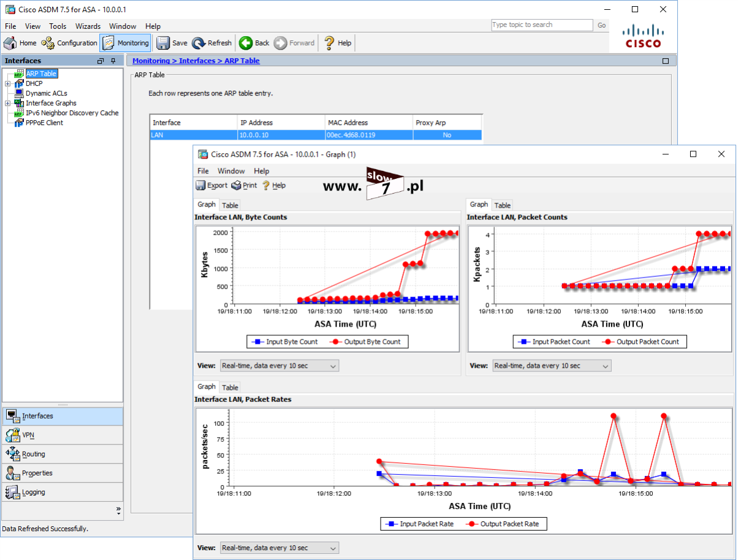Viewport: 738px width, 560px height.
Task: Select PPPoE Client in the tree
Action: (44, 123)
